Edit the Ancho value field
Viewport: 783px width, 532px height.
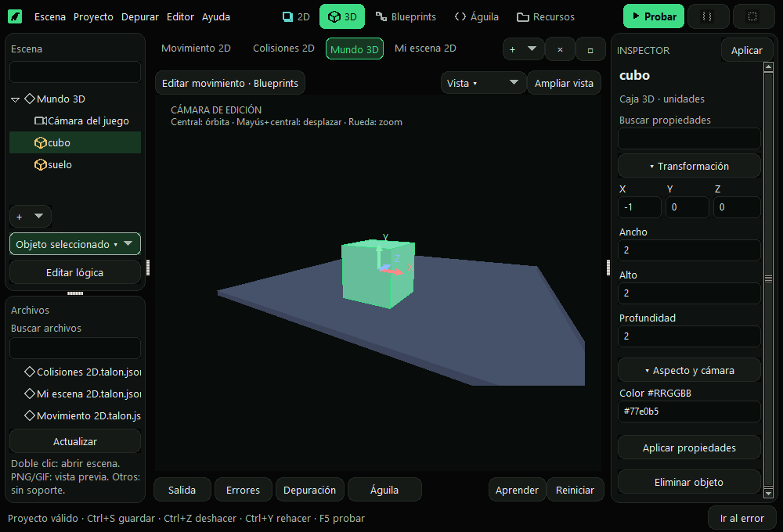tap(689, 250)
